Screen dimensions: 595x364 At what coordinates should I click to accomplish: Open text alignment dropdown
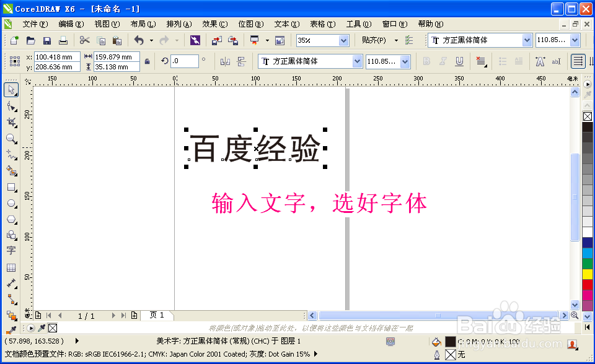coord(481,61)
